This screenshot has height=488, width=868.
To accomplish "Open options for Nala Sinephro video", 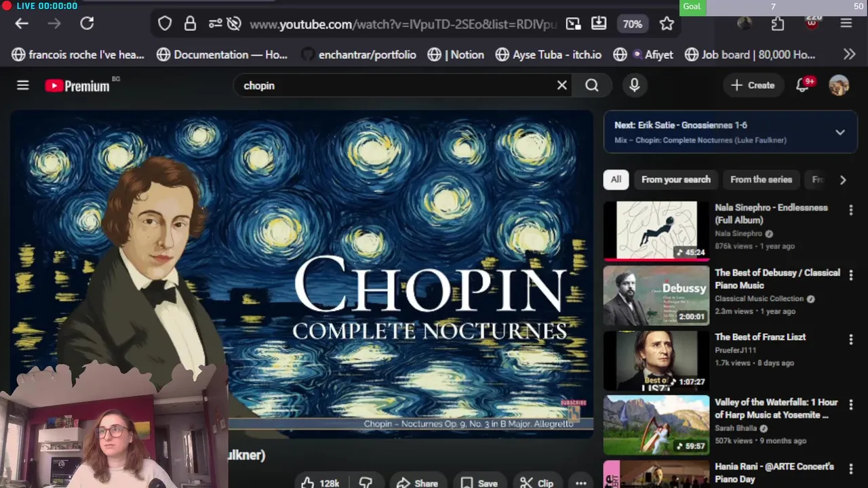I will coord(850,210).
